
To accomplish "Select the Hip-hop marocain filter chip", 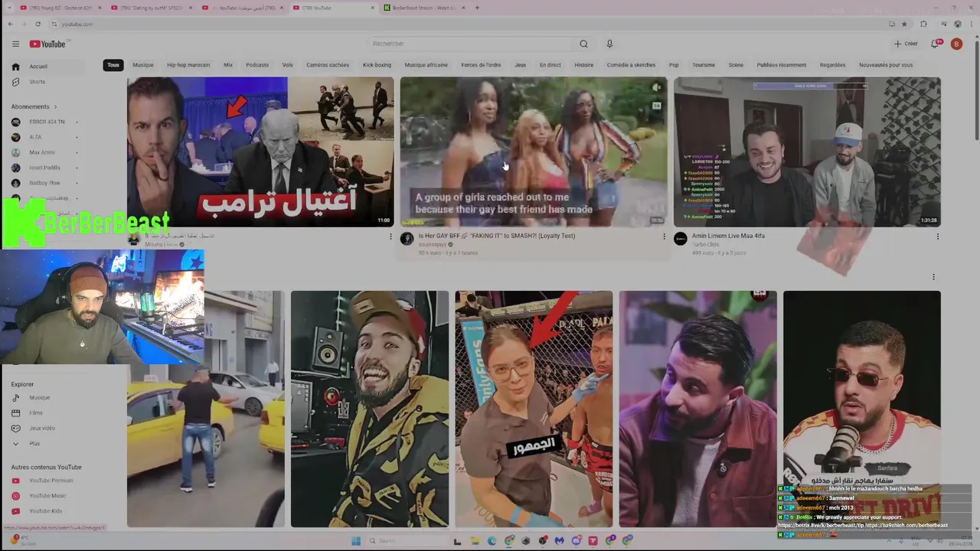I will (188, 65).
